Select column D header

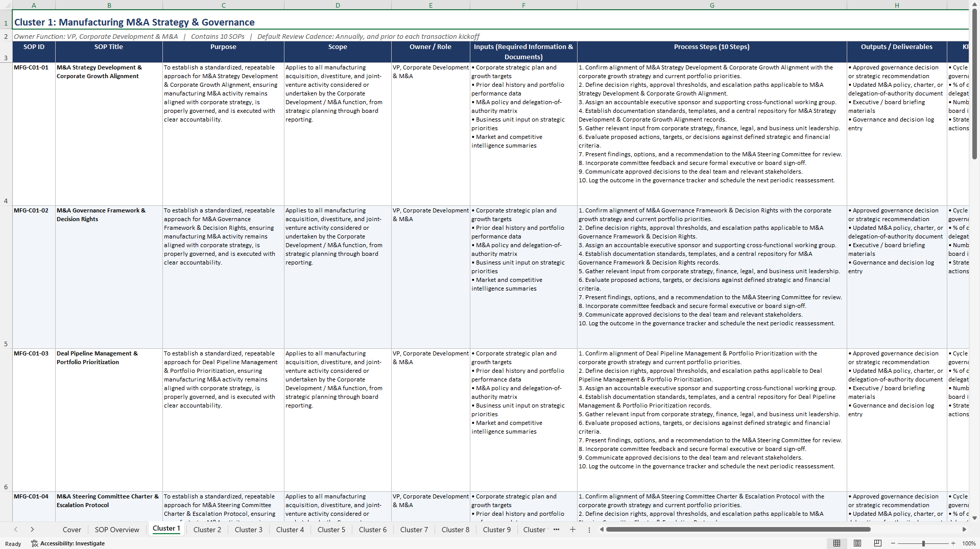338,5
